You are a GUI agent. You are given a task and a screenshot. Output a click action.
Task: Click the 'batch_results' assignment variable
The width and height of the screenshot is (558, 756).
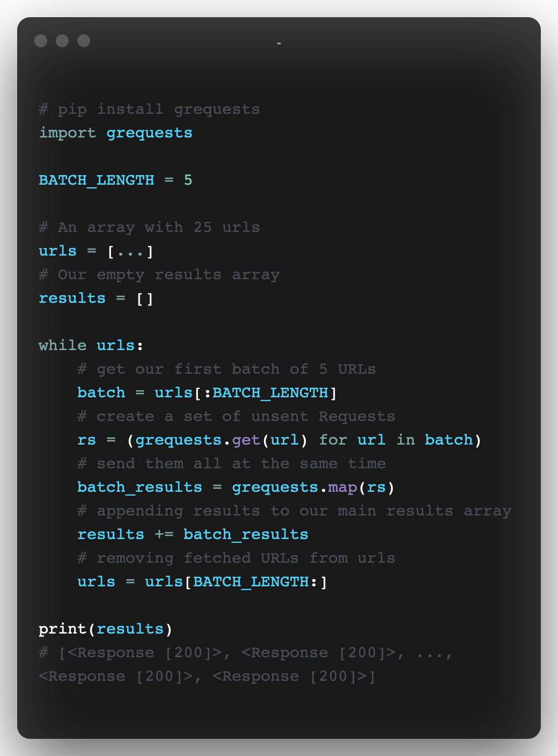(x=139, y=488)
